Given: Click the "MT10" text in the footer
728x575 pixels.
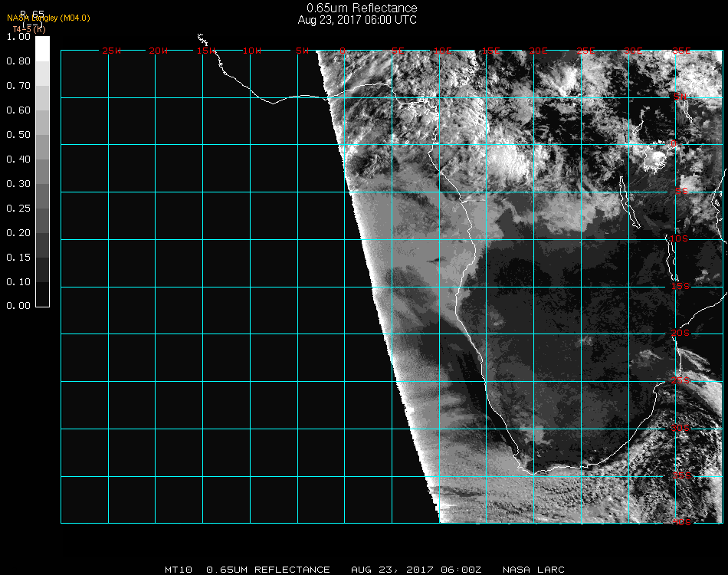Looking at the screenshot, I should pos(179,570).
